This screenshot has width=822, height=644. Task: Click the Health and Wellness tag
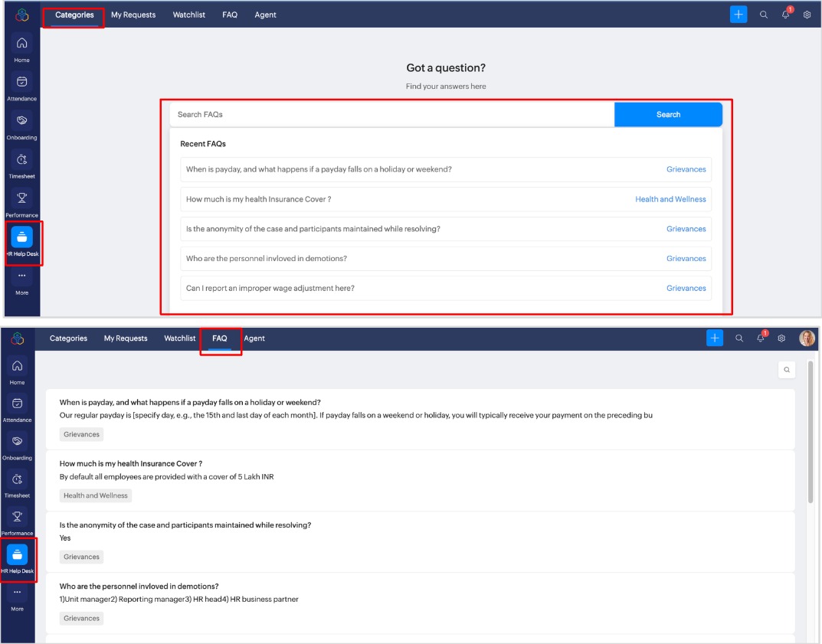[96, 495]
